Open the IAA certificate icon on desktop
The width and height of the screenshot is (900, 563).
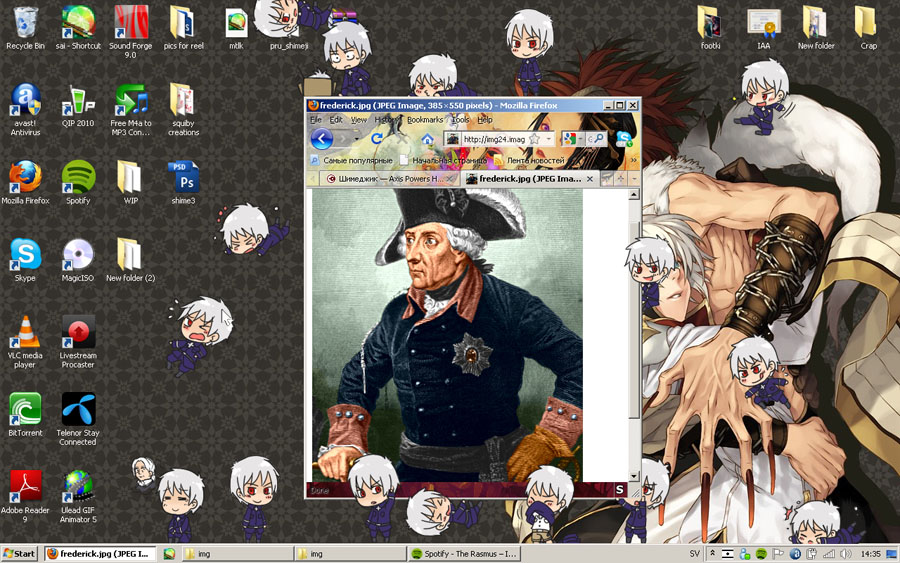763,27
